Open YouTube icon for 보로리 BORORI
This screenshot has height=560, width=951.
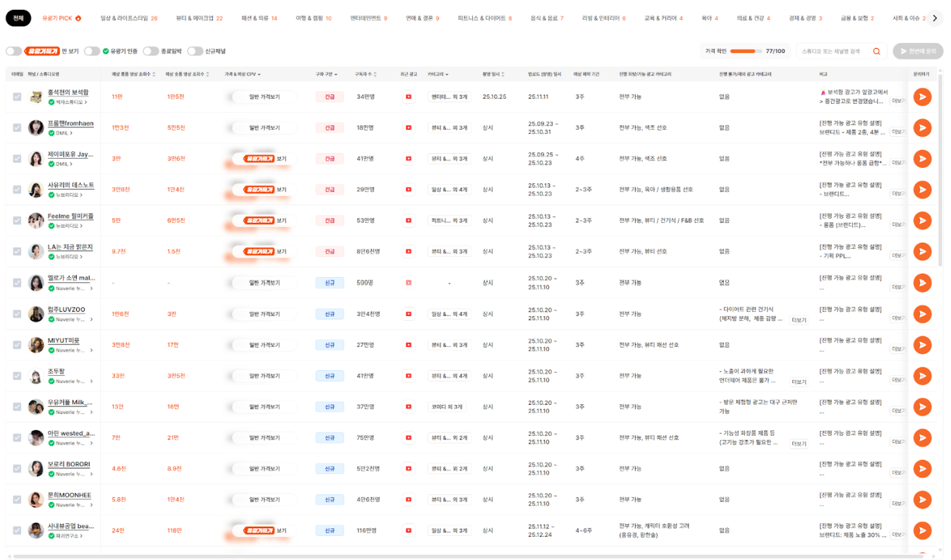pyautogui.click(x=408, y=469)
